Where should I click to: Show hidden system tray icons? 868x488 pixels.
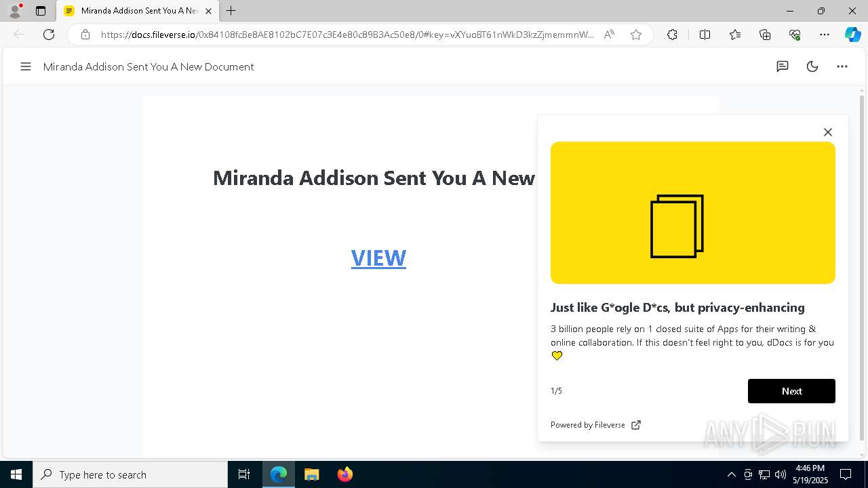[731, 474]
